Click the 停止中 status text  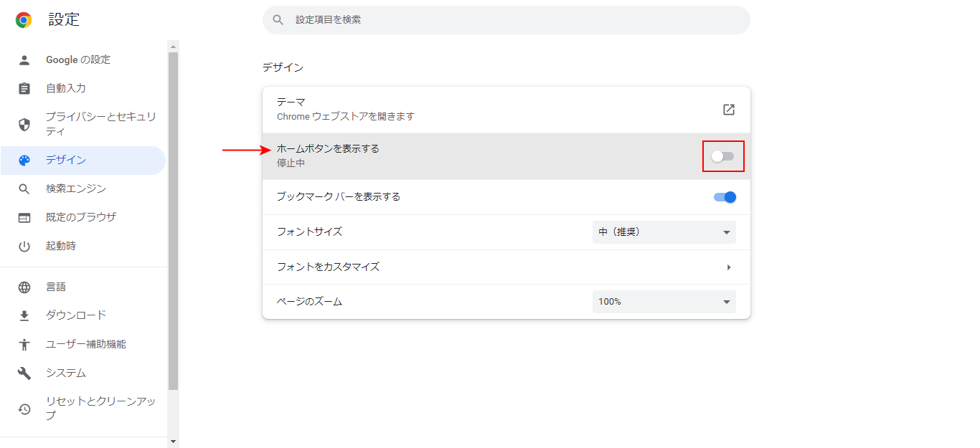(x=291, y=163)
